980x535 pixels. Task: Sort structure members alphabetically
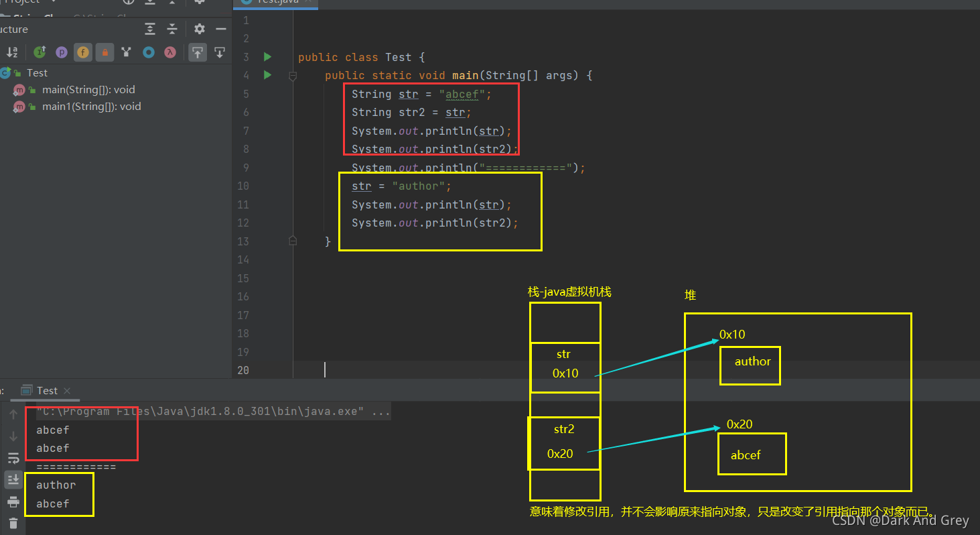(12, 52)
